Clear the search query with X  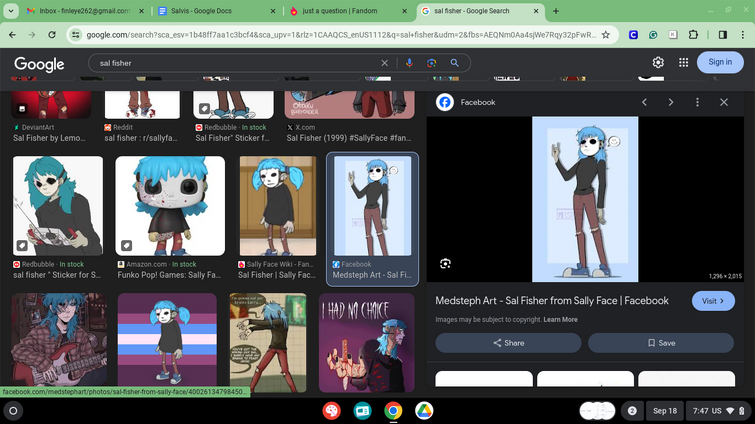pos(384,63)
